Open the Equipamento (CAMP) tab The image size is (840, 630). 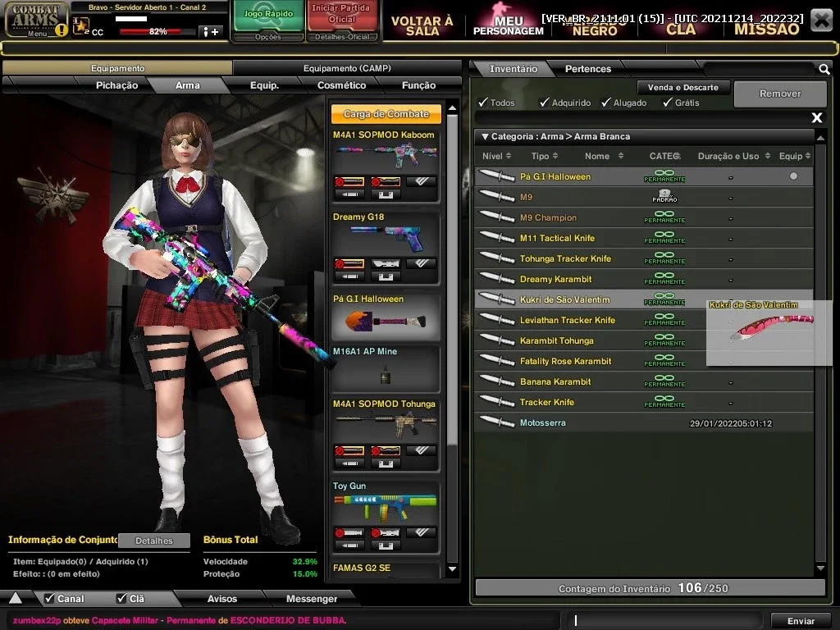347,68
